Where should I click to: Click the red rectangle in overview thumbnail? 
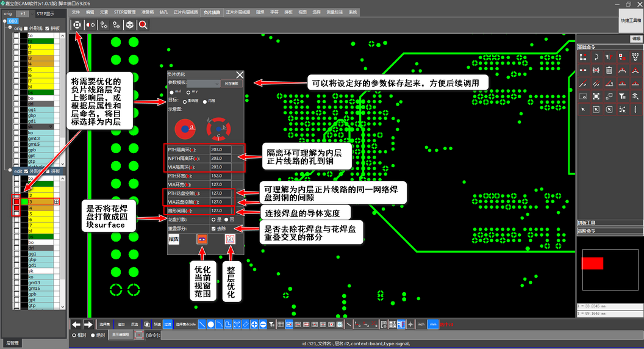pos(593,263)
